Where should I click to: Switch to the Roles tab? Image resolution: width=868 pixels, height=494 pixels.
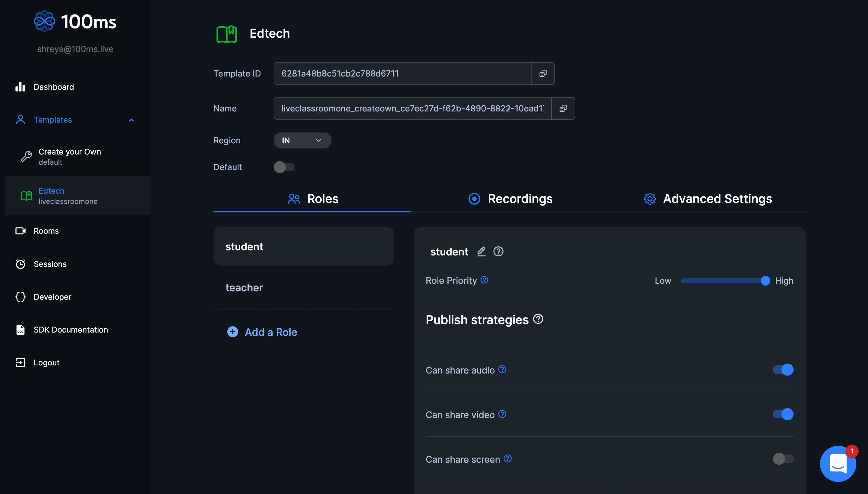coord(312,199)
